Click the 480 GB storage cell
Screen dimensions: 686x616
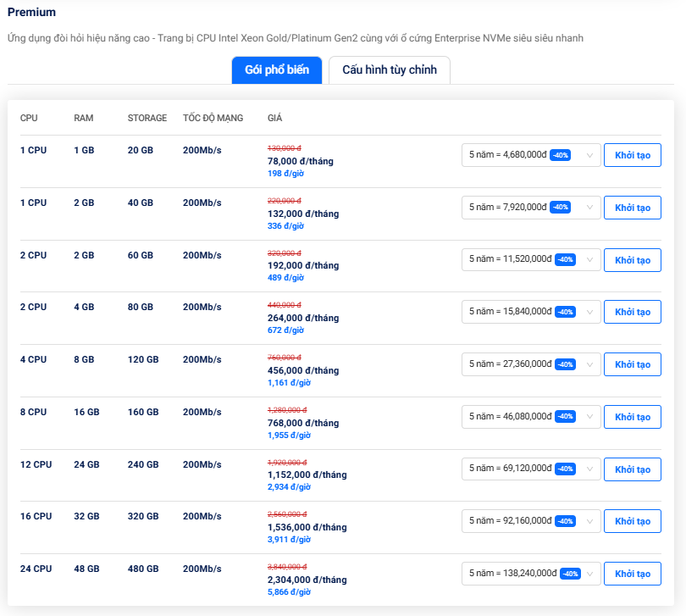[x=143, y=569]
